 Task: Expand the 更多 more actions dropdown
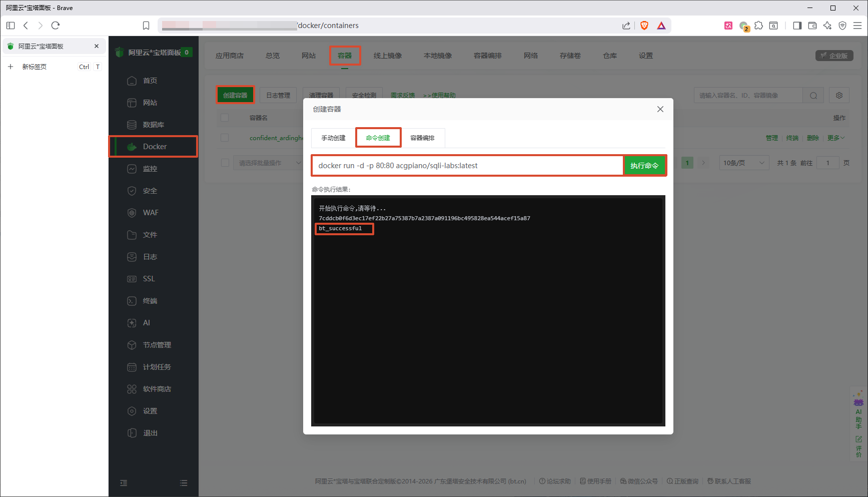(835, 138)
